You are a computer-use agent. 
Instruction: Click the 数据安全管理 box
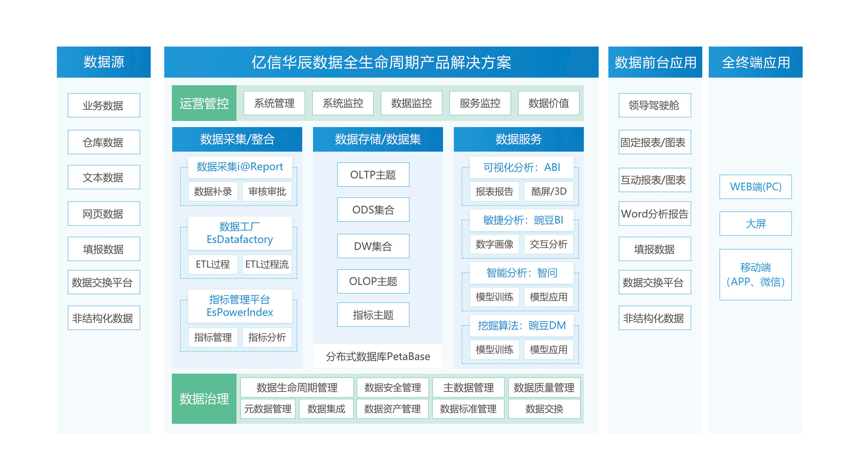[x=393, y=388]
